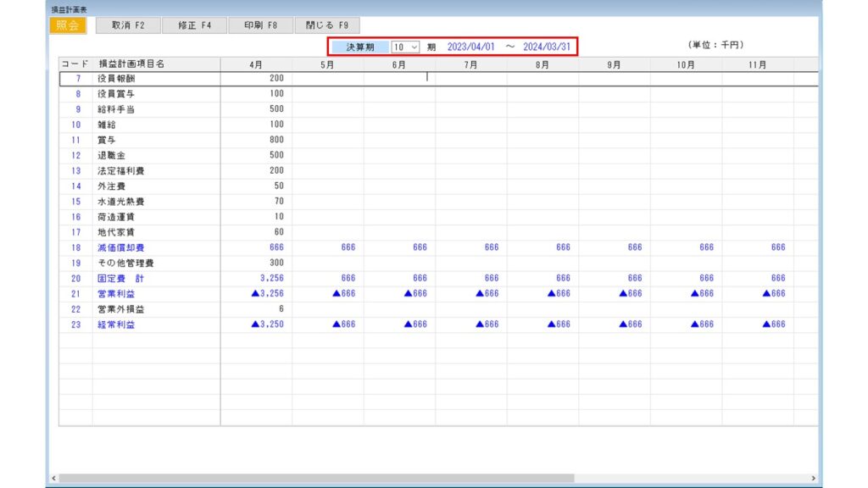Select the 減価償却費 row name
Viewport: 868px width, 488px height.
(x=120, y=248)
